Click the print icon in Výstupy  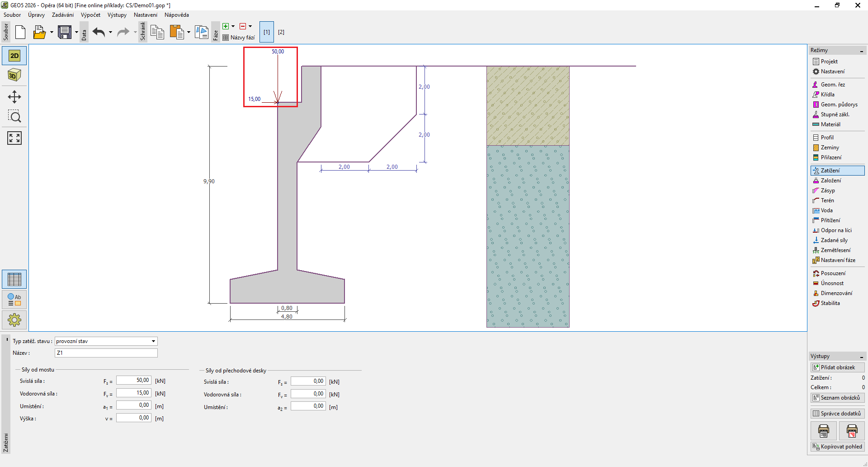[x=823, y=431]
